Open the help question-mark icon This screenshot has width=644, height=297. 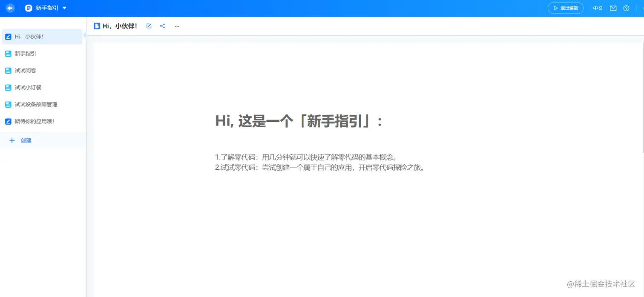pos(626,8)
